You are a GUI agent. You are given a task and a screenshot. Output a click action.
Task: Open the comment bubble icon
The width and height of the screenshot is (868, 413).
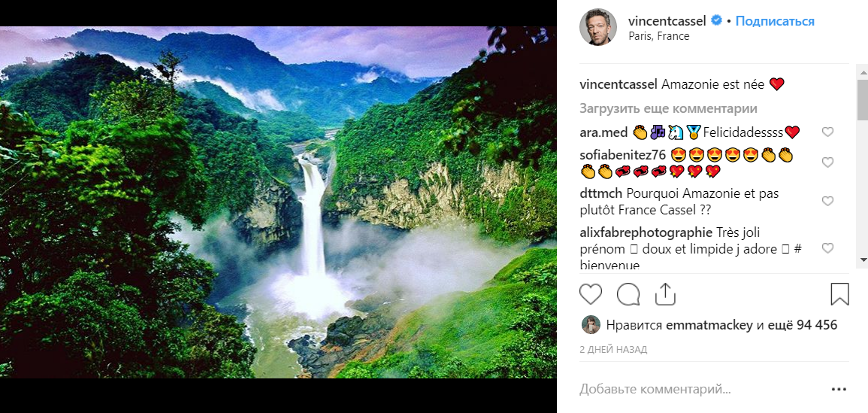[628, 293]
